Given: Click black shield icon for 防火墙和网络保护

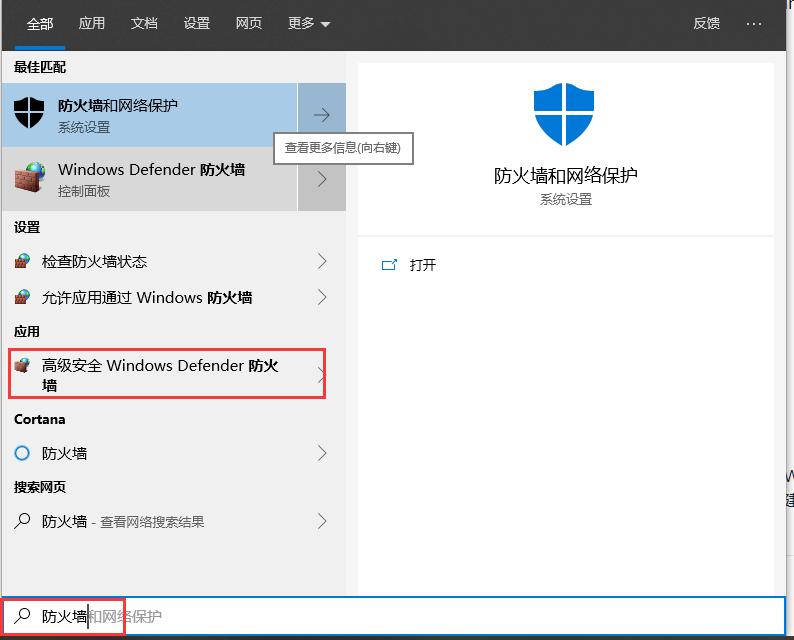Looking at the screenshot, I should (29, 113).
